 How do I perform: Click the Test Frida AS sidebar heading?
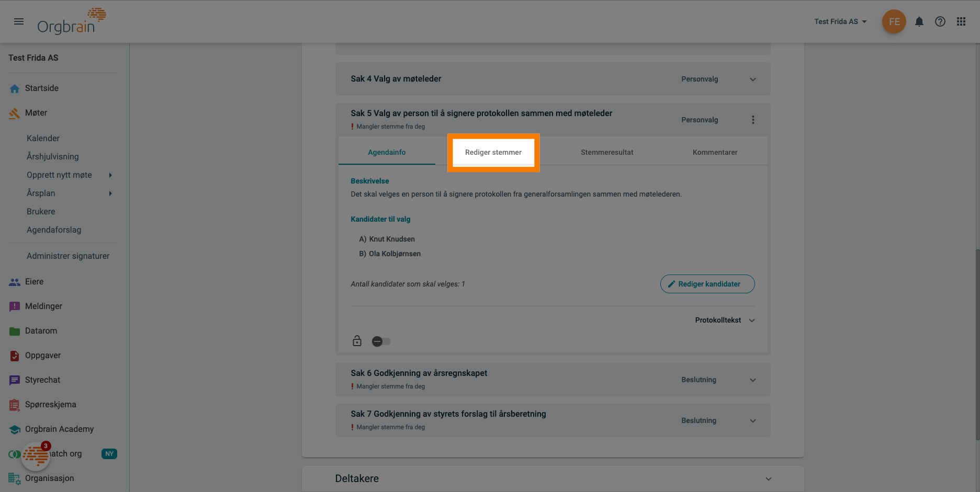(33, 58)
